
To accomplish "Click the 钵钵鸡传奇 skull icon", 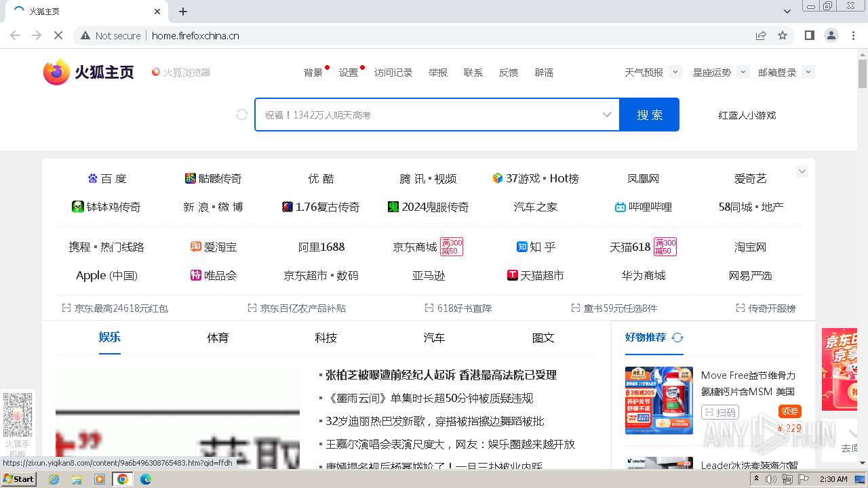I will tap(78, 207).
